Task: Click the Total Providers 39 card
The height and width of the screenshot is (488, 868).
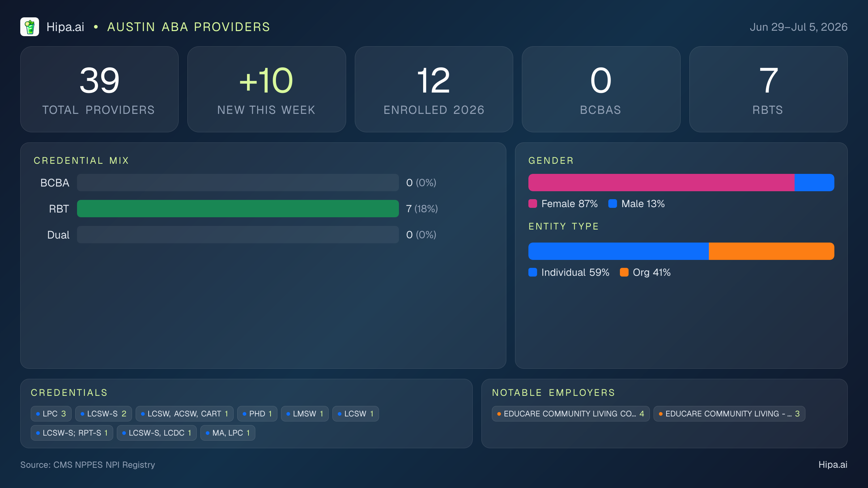Action: point(99,89)
